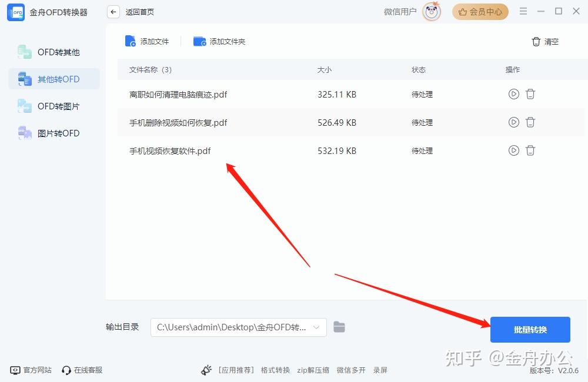Open the 在线客服 link

[88, 370]
